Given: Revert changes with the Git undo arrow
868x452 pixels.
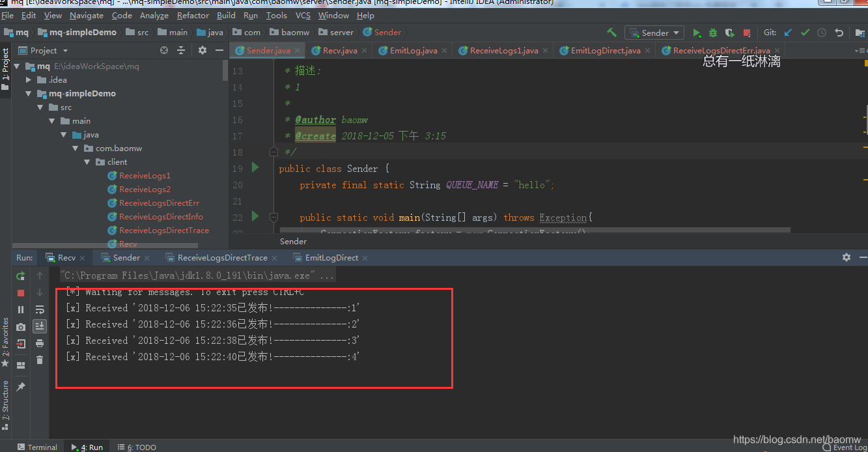Looking at the screenshot, I should (839, 33).
